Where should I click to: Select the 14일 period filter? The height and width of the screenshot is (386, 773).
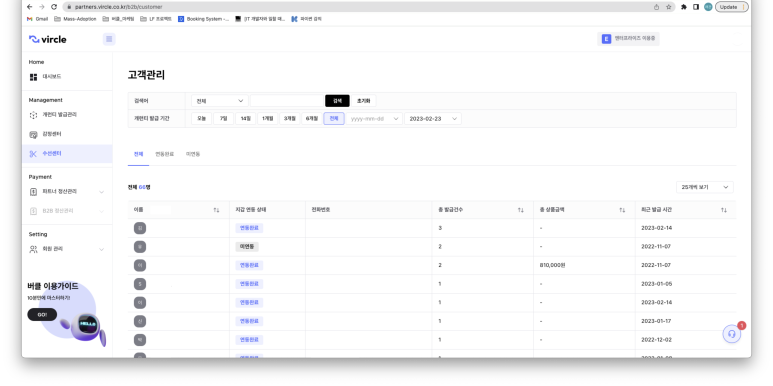click(x=246, y=119)
